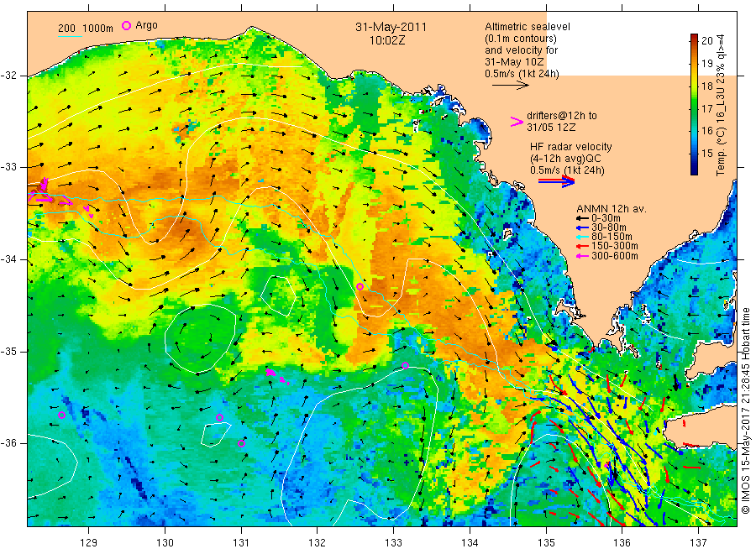This screenshot has width=756, height=554.
Task: Click the magenta drifter chevron symbol in legend
Action: click(x=517, y=122)
